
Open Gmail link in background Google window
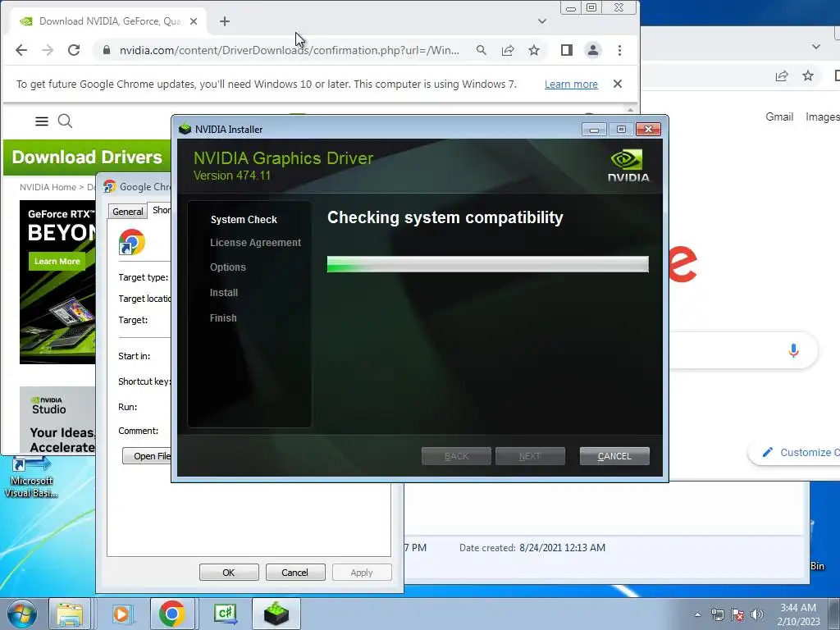779,116
